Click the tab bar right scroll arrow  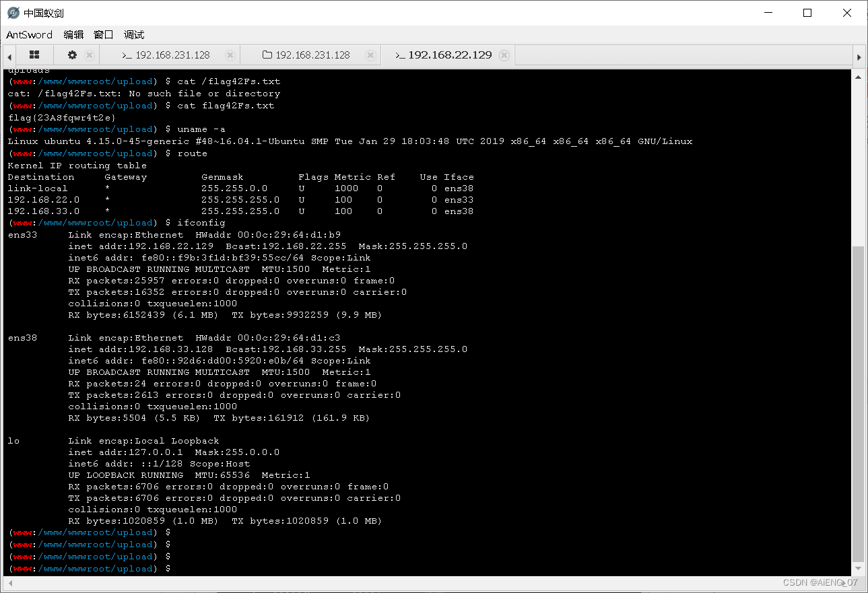click(859, 56)
